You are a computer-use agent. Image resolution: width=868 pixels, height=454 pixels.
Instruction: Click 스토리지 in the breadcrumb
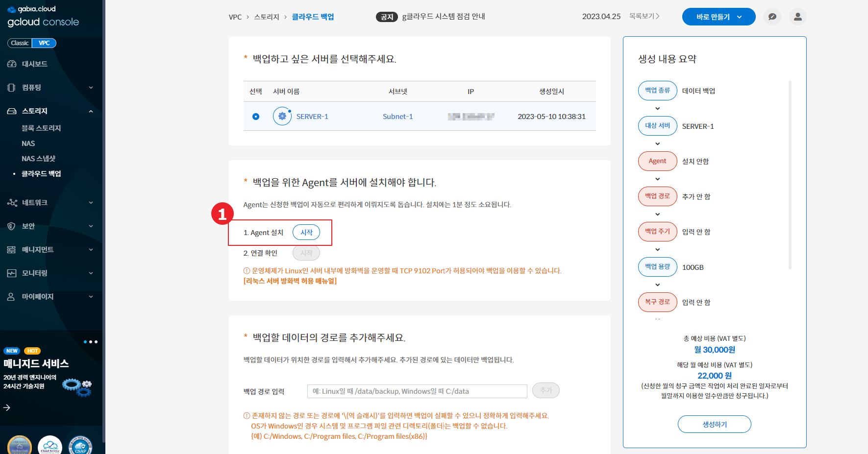pos(267,17)
